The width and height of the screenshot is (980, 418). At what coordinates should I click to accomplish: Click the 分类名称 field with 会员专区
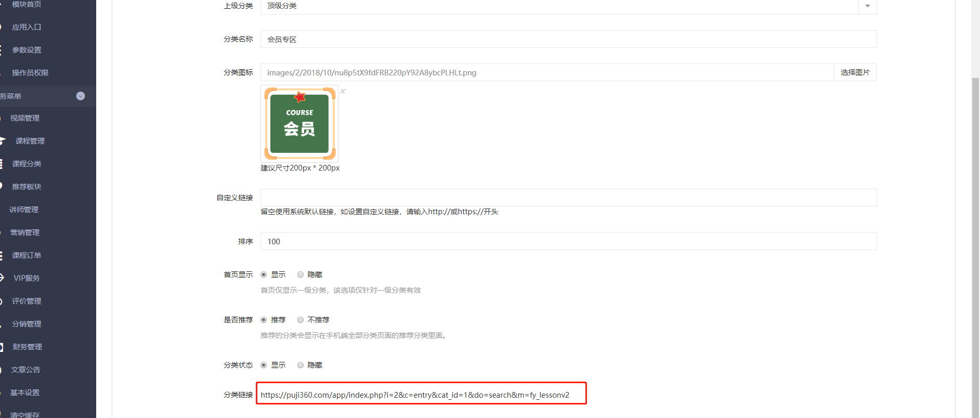[x=569, y=39]
